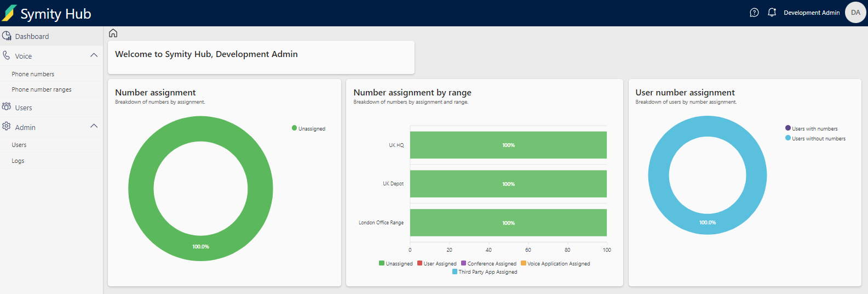Toggle Users with numbers legend item
Screen dimensions: 868x294
(x=812, y=128)
